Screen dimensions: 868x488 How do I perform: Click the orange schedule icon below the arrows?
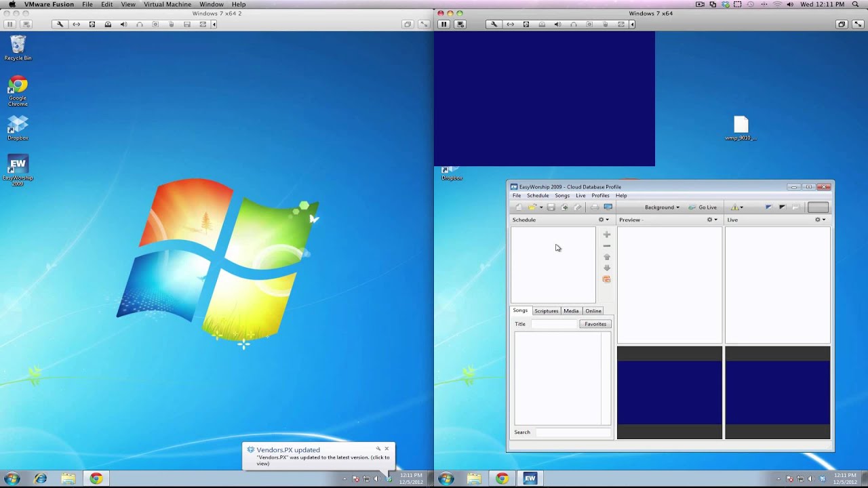click(x=607, y=279)
